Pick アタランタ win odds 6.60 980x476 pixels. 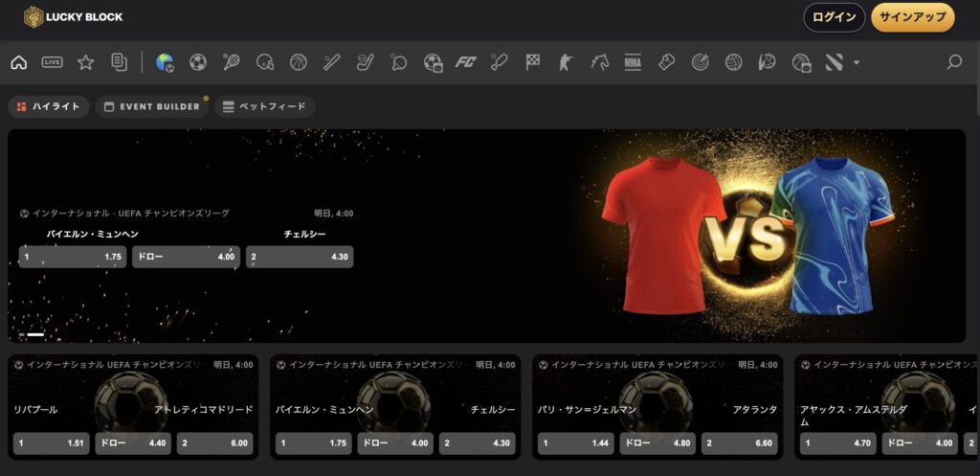click(x=740, y=443)
